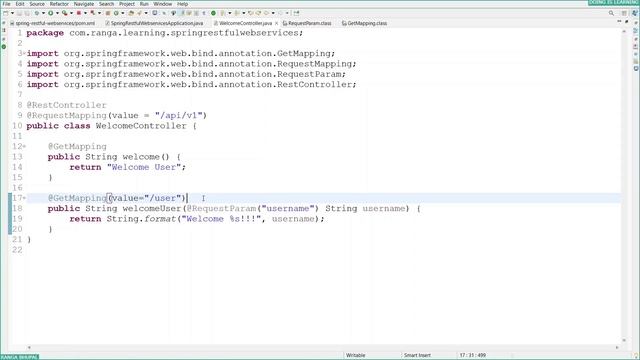This screenshot has width=640, height=360.
Task: Minimize the editor area
Action: 619,21
